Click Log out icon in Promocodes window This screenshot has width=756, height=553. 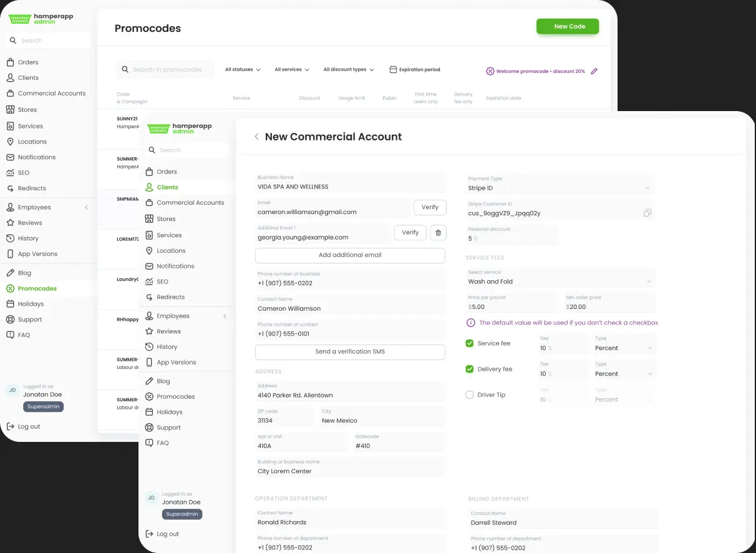(11, 427)
